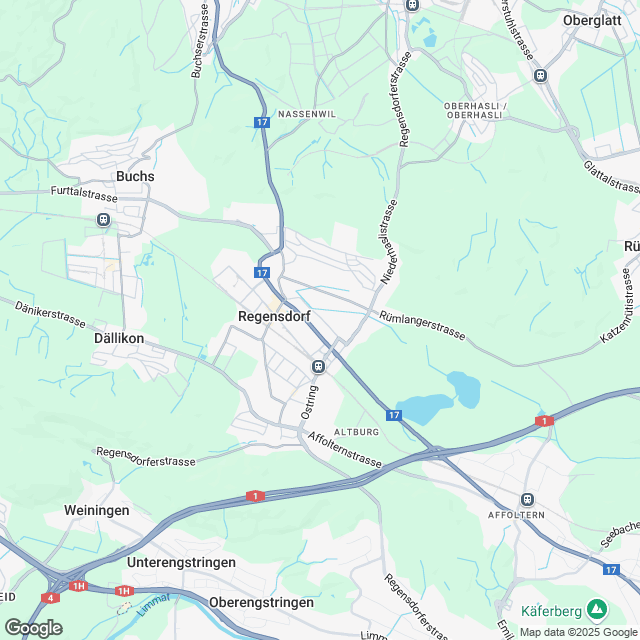Viewport: 640px width, 640px height.
Task: Click red route 1 shield above Unterengstringen
Action: pyautogui.click(x=255, y=496)
